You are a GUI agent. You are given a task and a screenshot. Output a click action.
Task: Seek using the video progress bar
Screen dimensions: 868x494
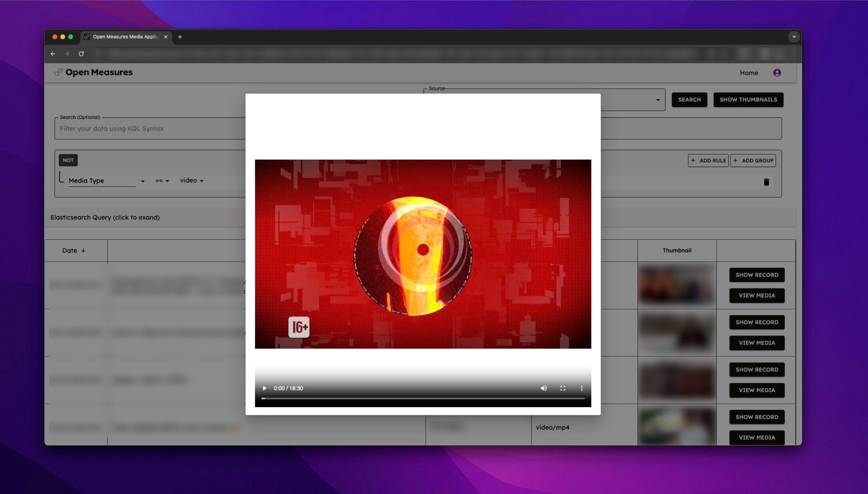coord(423,398)
